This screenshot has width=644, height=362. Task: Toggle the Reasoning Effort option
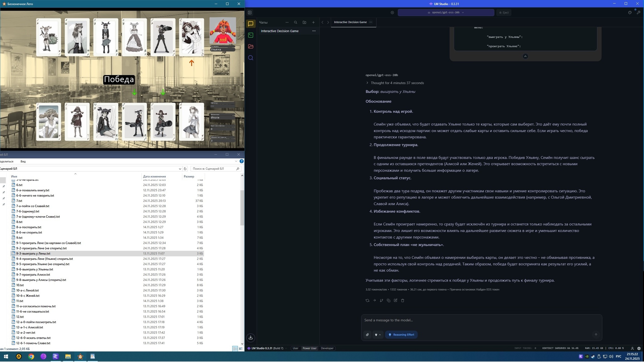(401, 335)
